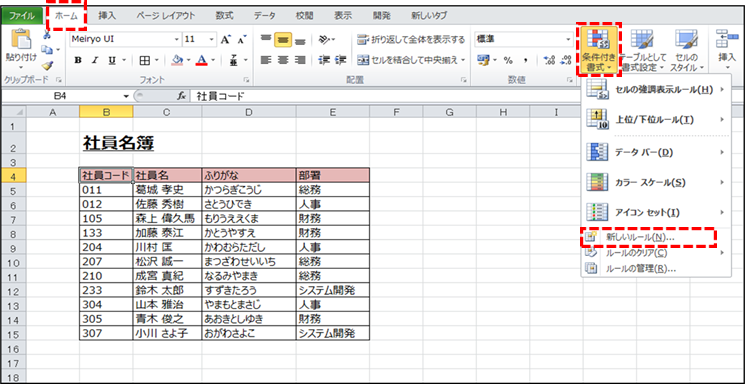This screenshot has height=384, width=745.
Task: Apply comma style
Action: coord(525,60)
